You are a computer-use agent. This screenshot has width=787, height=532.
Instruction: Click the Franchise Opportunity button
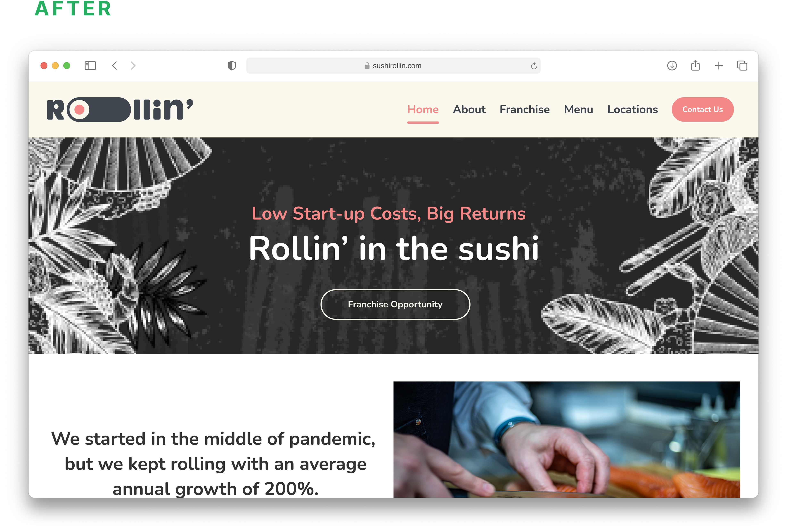click(395, 304)
